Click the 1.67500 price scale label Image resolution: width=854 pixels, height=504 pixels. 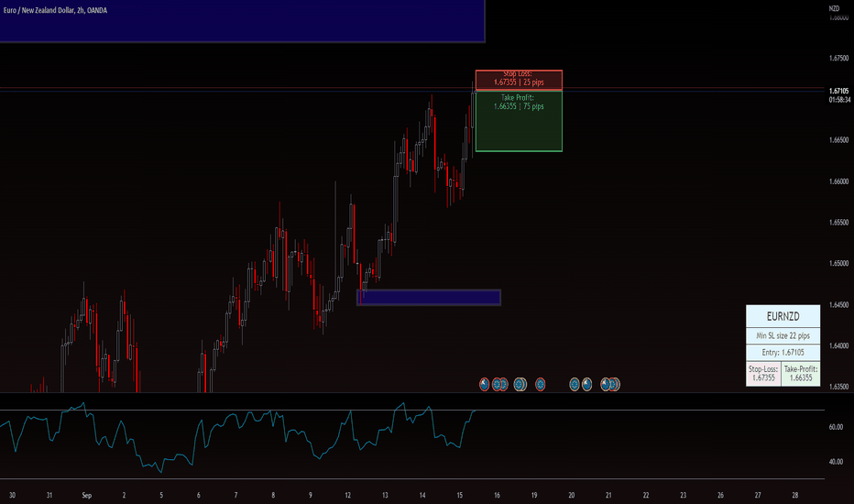(x=838, y=59)
